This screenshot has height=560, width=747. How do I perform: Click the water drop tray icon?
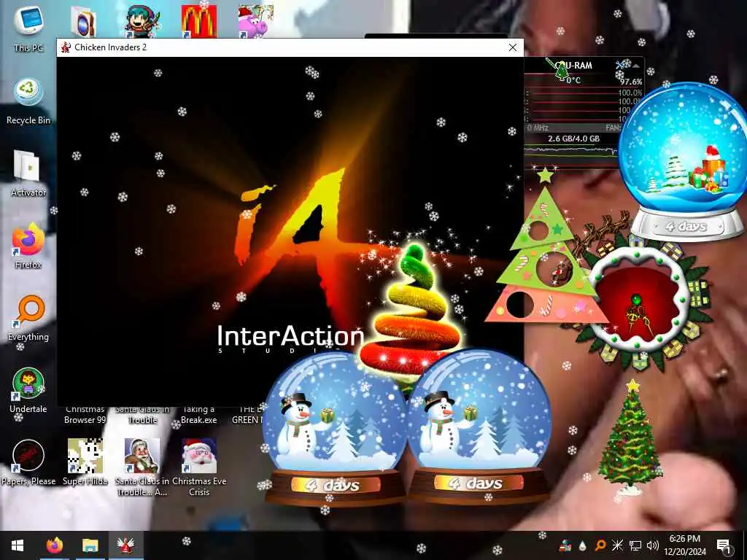583,545
